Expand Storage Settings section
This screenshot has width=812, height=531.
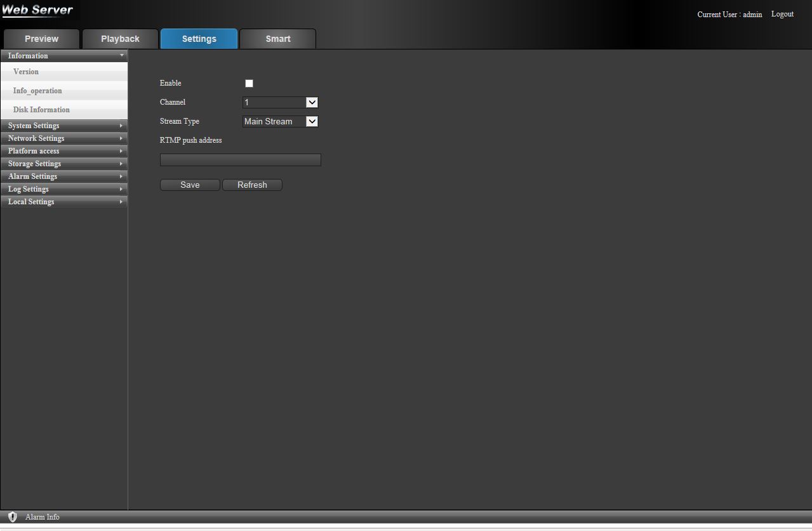click(x=63, y=164)
